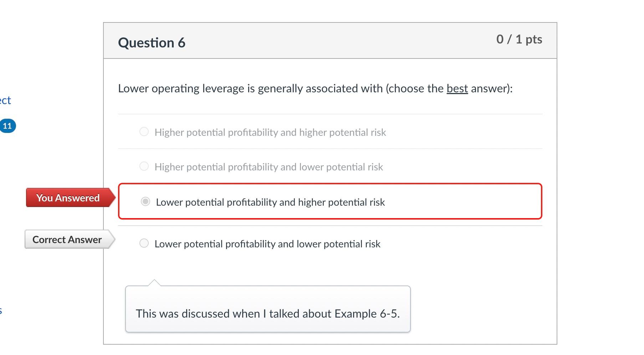Open the partially visible 'ect' sidebar link
This screenshot has width=644, height=355.
pyautogui.click(x=5, y=101)
